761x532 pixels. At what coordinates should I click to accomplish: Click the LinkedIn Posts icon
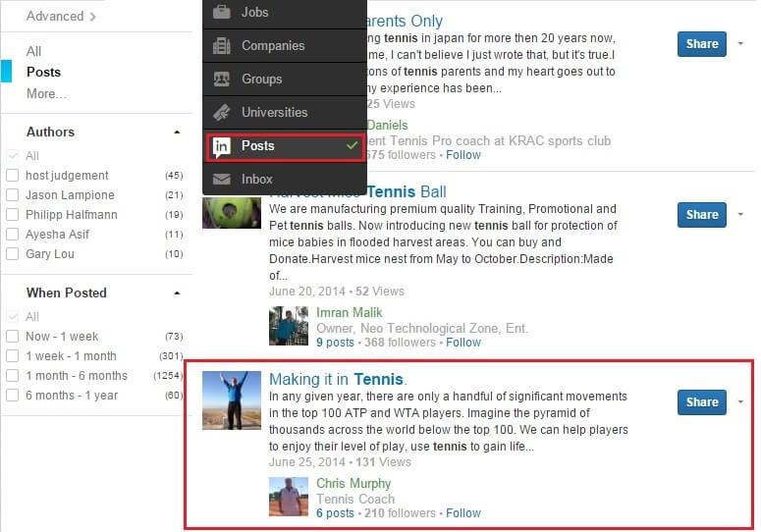point(222,146)
